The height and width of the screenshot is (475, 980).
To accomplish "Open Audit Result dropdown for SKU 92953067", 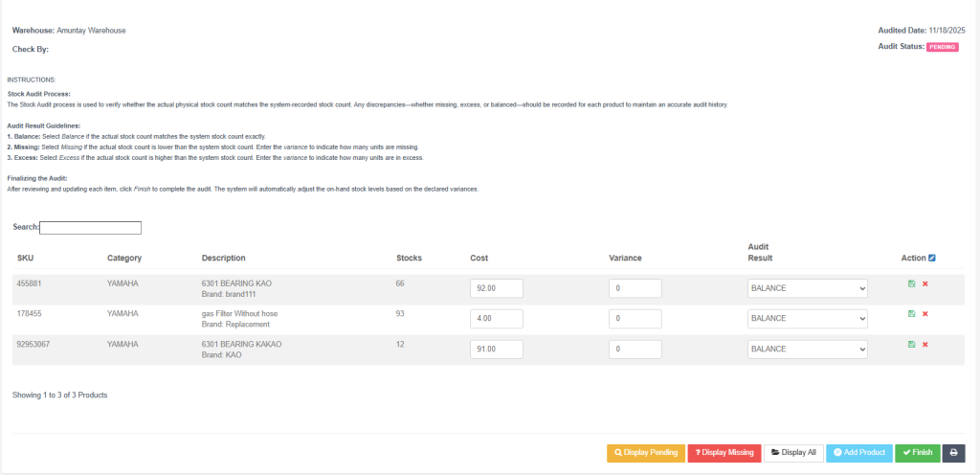I will click(807, 350).
